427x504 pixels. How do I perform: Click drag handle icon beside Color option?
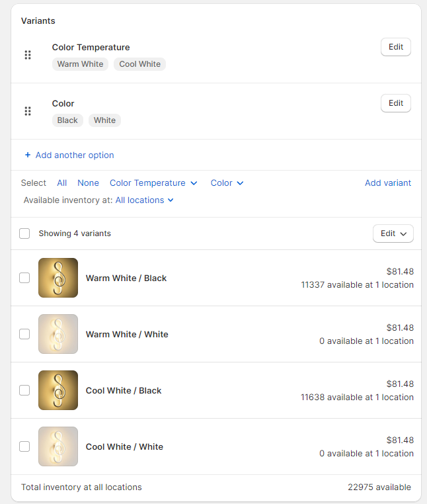click(28, 111)
